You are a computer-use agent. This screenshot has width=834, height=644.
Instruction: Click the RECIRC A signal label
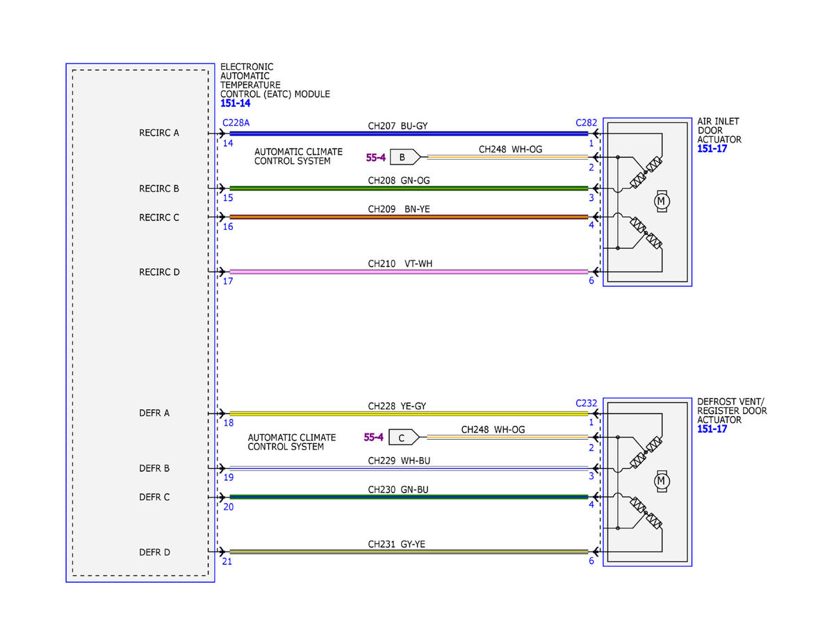point(159,133)
